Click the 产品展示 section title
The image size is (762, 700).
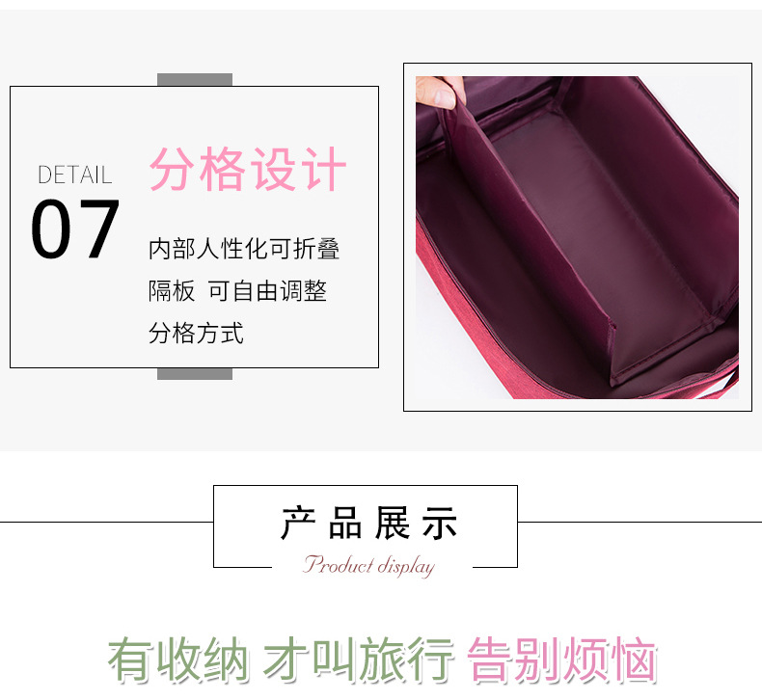coord(368,524)
